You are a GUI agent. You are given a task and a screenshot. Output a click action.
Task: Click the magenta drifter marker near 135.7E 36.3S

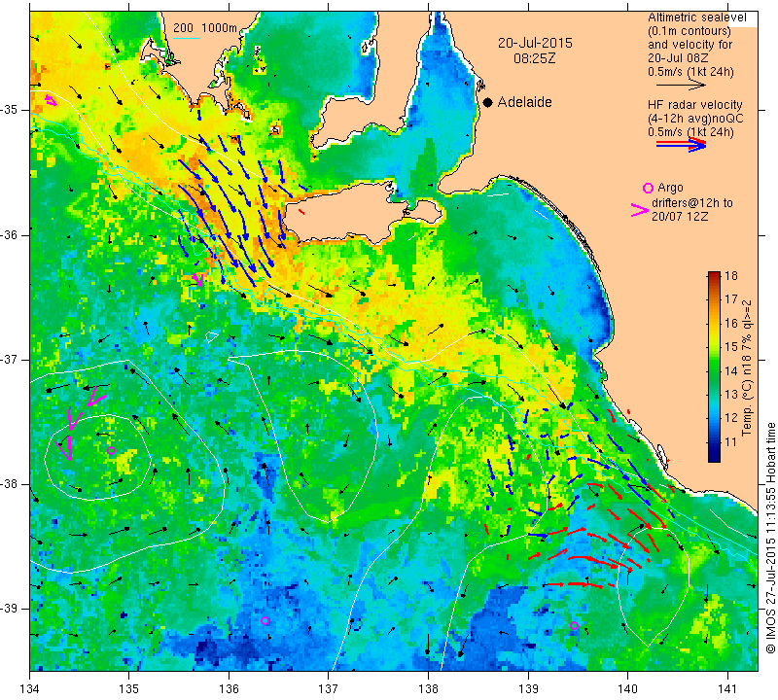point(198,279)
